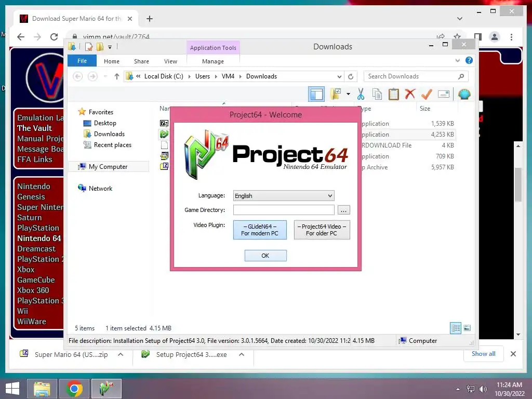
Task: Click New Folder icon in quick access toolbar
Action: click(x=100, y=46)
